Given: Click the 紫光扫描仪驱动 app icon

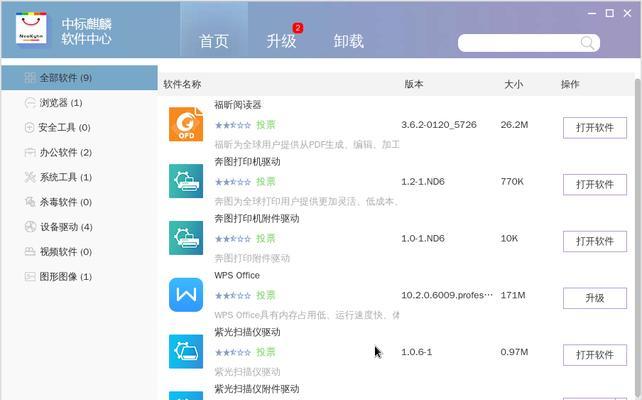Looking at the screenshot, I should click(186, 352).
